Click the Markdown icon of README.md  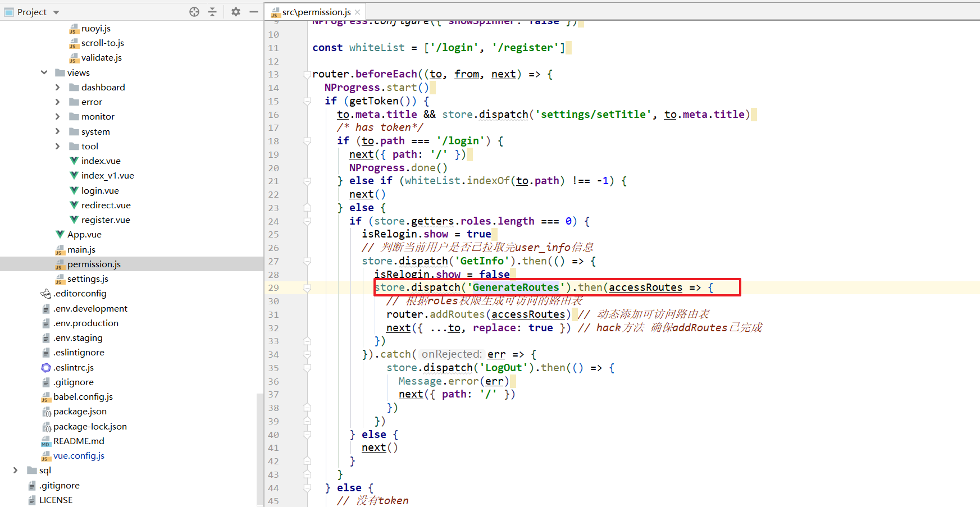pos(46,441)
